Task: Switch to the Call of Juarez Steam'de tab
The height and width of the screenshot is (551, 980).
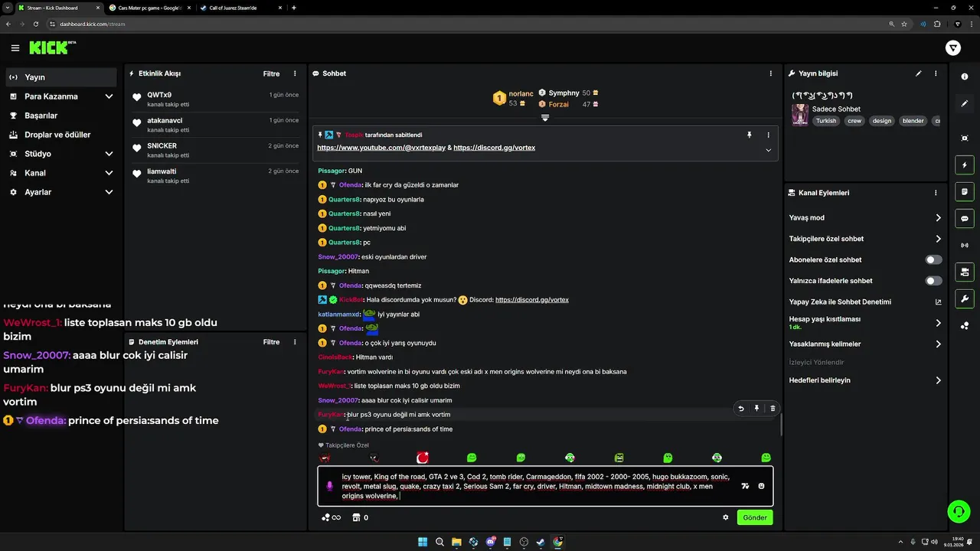Action: (240, 8)
